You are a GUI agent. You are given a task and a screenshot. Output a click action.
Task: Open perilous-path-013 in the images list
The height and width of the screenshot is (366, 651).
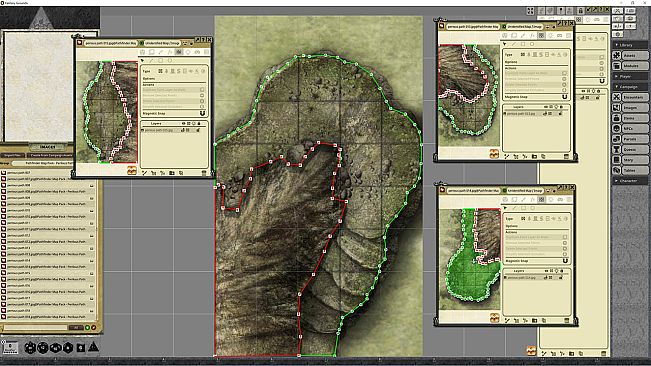(47, 248)
